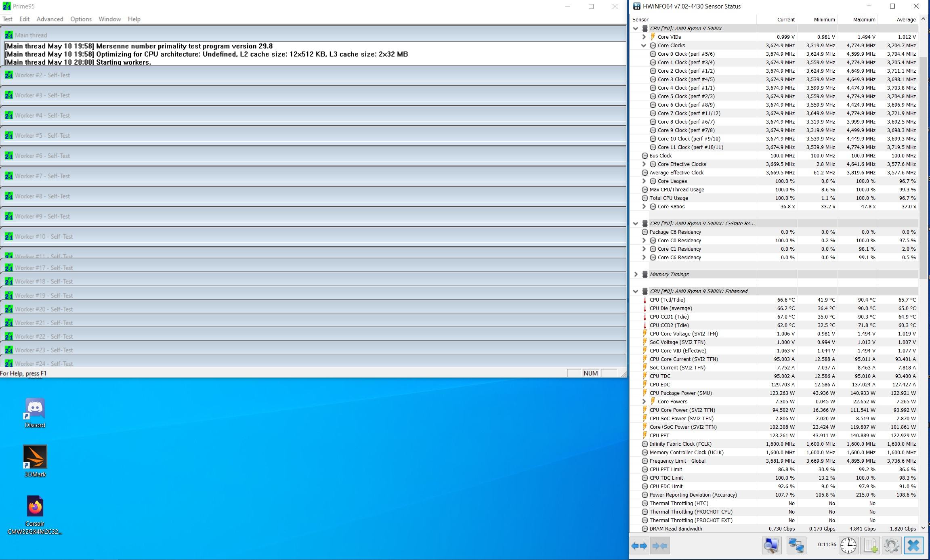Select the CPU EDC Limit row

[x=774, y=487]
